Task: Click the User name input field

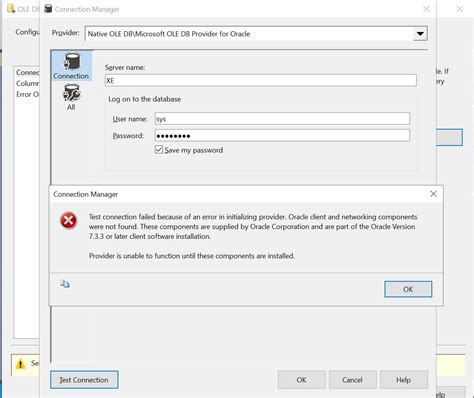Action: [x=282, y=119]
